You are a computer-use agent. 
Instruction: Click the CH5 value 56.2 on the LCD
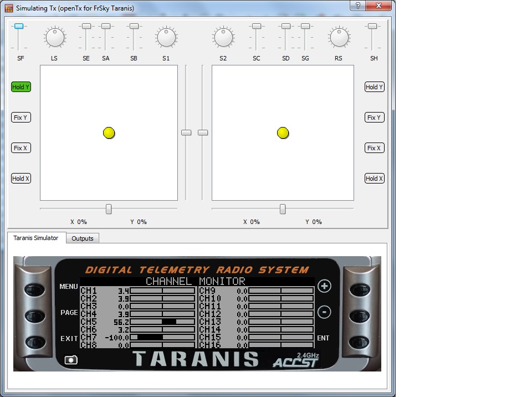coord(121,322)
